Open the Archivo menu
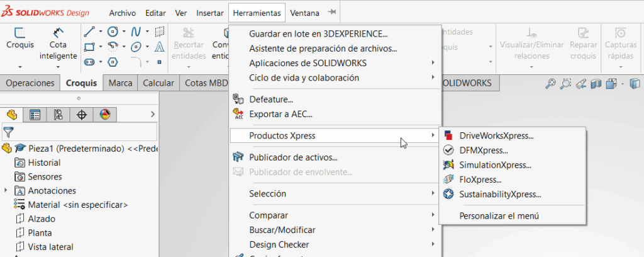Viewport: 644px width, 257px height. click(x=123, y=13)
